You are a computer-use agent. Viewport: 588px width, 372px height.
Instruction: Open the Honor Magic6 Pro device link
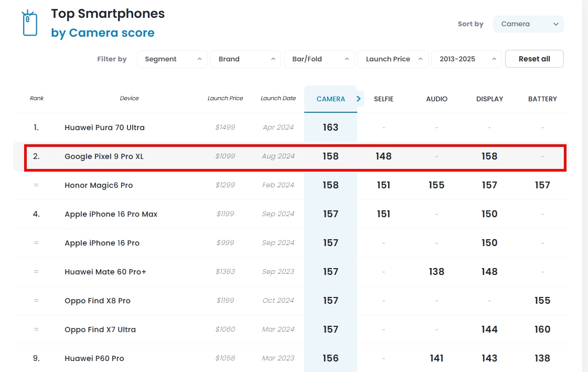point(99,185)
